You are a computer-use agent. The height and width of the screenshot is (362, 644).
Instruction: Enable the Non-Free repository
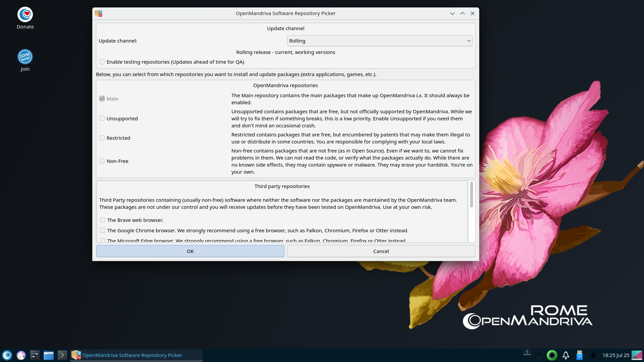102,161
